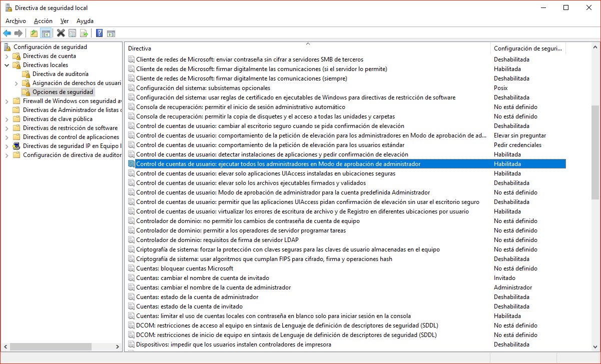Toggle the show/hide console tree button
The width and height of the screenshot is (601, 364).
pyautogui.click(x=46, y=33)
